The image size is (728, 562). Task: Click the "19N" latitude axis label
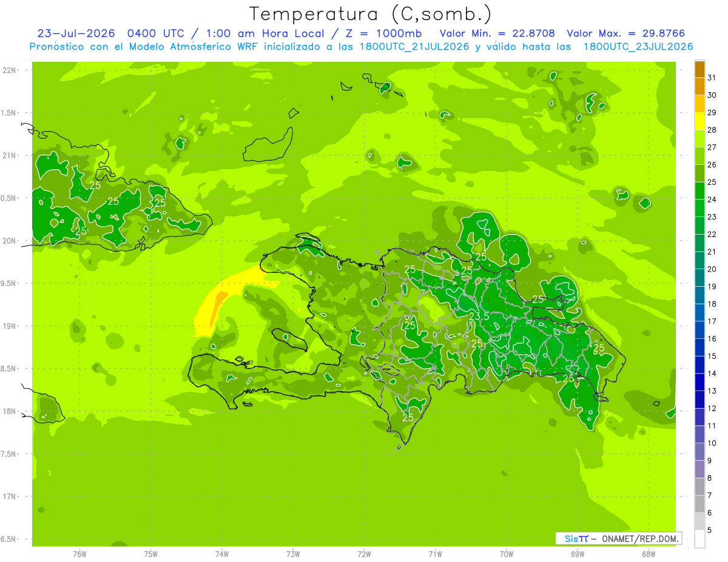[10, 326]
